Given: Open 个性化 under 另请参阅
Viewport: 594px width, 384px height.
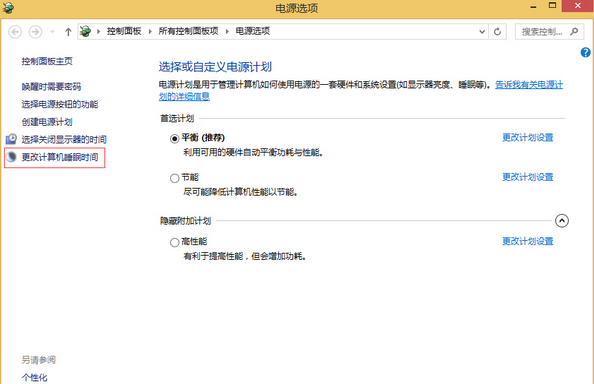Looking at the screenshot, I should point(34,378).
